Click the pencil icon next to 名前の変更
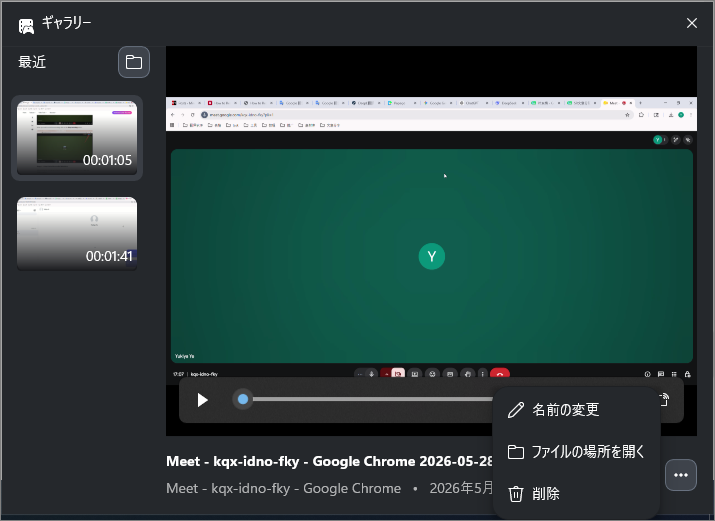This screenshot has width=715, height=521. 516,410
